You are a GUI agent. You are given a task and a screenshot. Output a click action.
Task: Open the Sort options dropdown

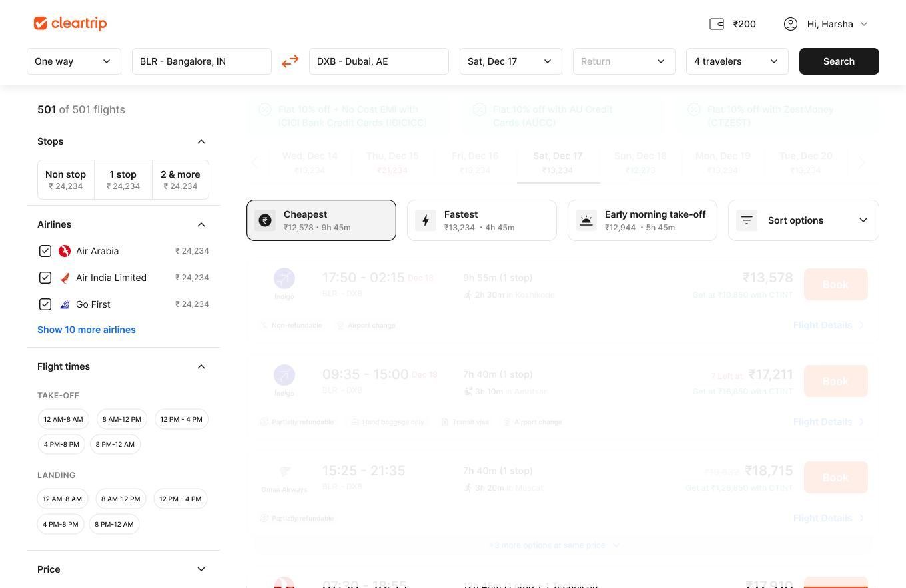click(803, 220)
